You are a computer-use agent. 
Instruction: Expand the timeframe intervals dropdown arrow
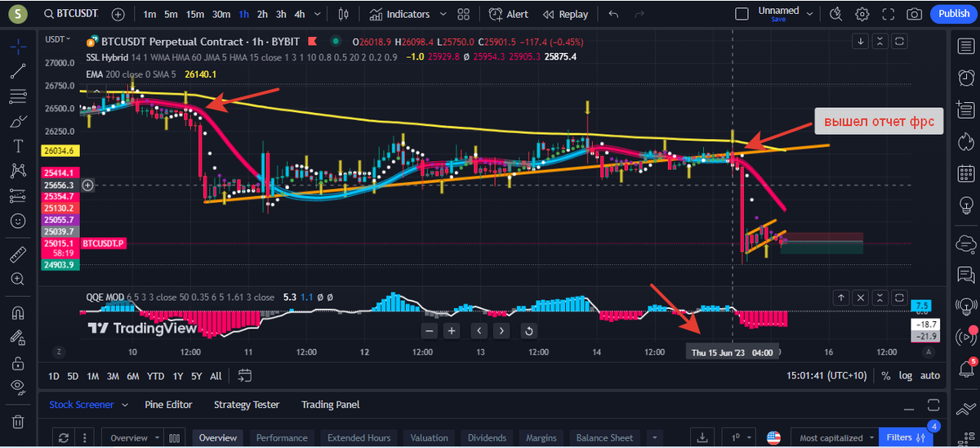pos(318,14)
